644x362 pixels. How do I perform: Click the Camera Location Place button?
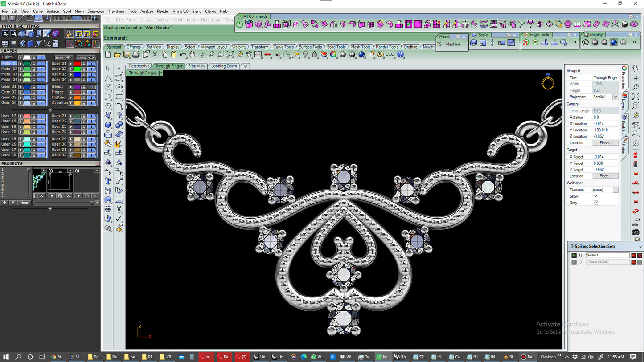(x=605, y=143)
